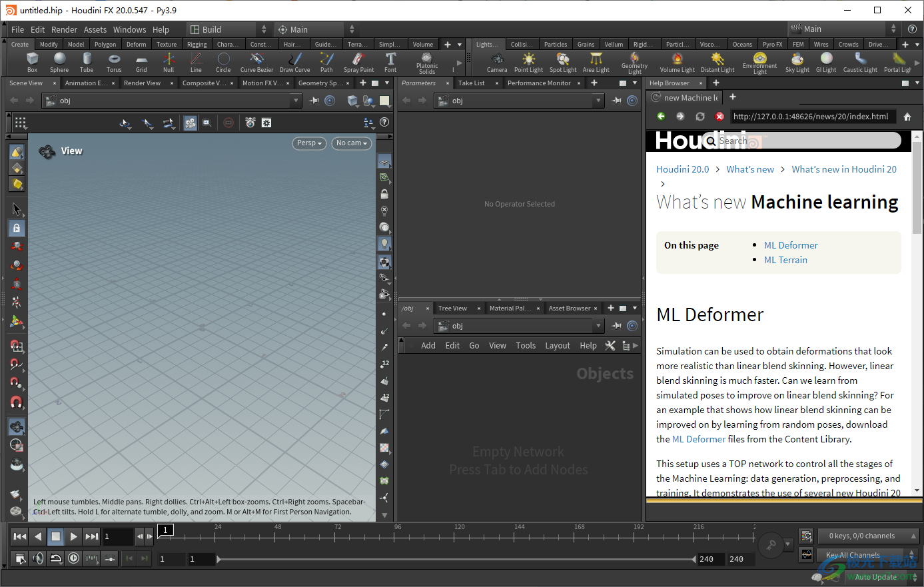Click the help browser home icon
Viewport: 924px width, 587px height.
(907, 117)
